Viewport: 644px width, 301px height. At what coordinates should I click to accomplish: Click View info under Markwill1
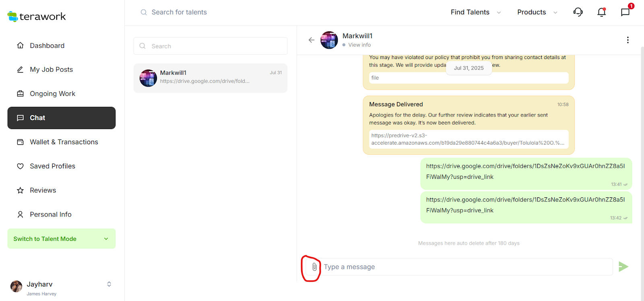tap(359, 45)
